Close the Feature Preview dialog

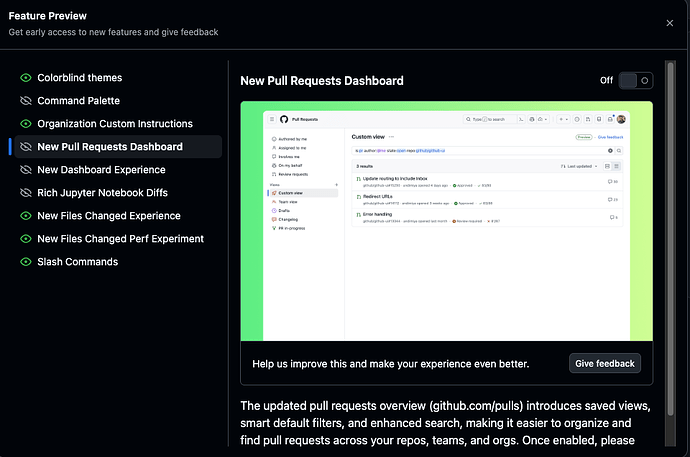coord(669,23)
